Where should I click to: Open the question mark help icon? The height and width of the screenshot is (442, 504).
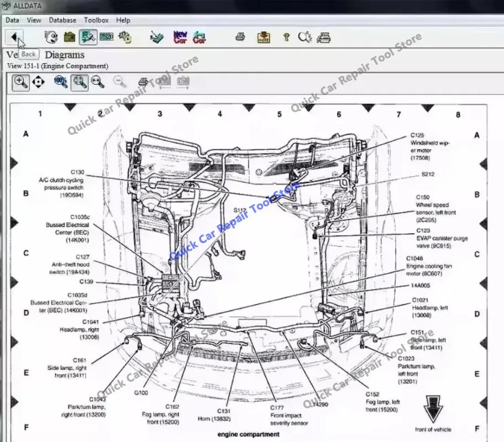click(286, 37)
